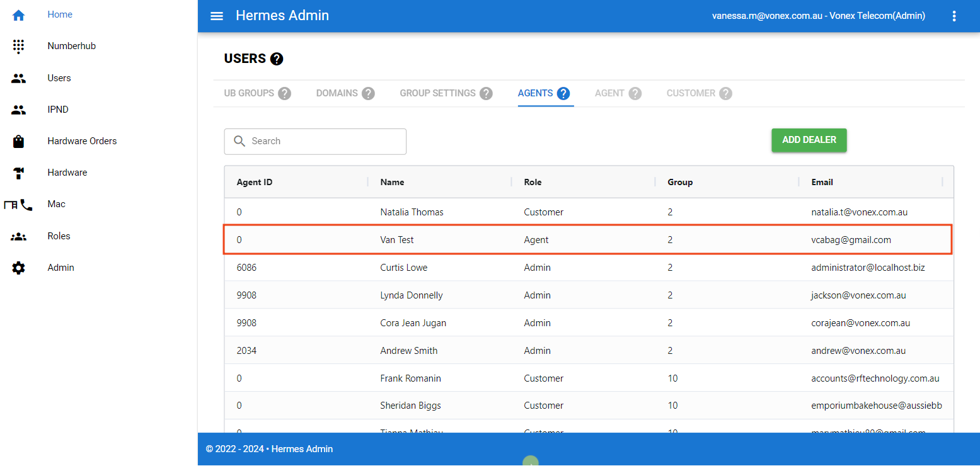This screenshot has height=466, width=980.
Task: Toggle the hamburger menu in header
Action: (217, 16)
